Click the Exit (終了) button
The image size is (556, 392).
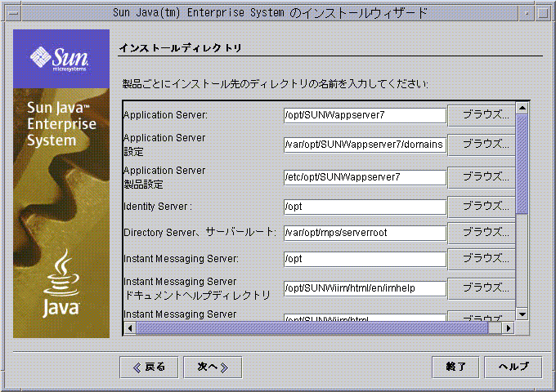[455, 367]
